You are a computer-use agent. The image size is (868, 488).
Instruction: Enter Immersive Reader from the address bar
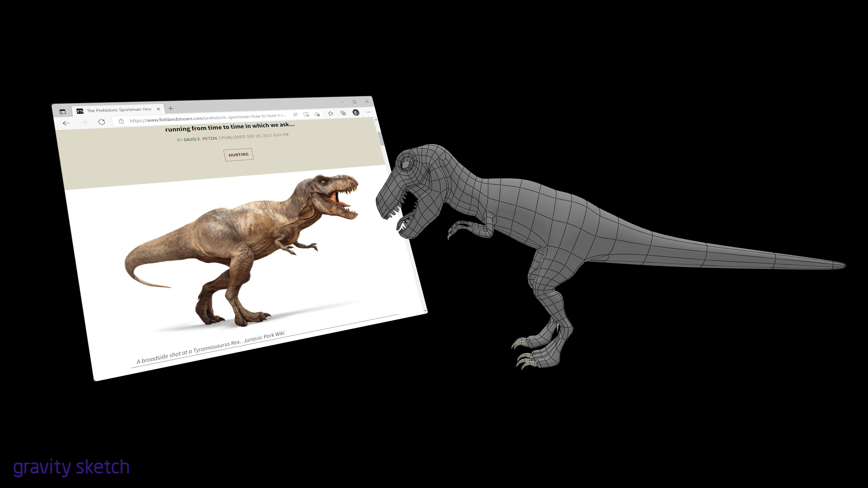tap(306, 115)
